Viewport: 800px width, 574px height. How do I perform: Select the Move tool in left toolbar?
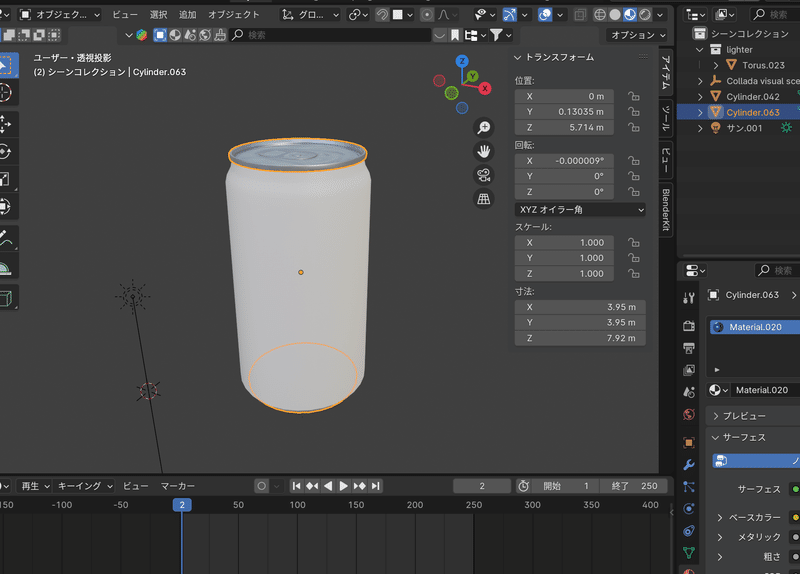5,123
